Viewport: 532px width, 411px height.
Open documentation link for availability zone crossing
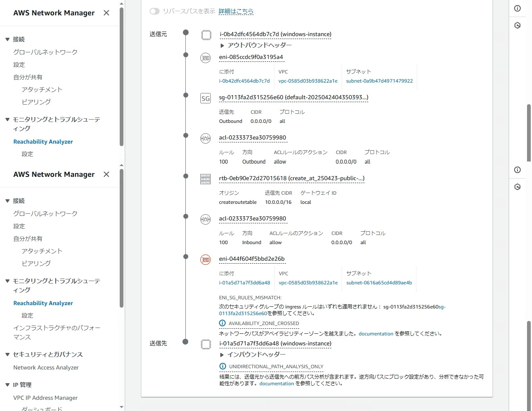pyautogui.click(x=376, y=334)
